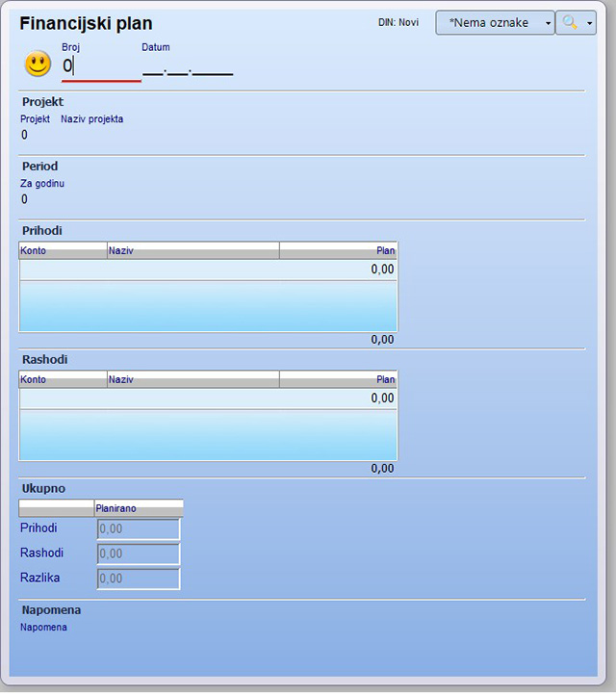616x695 pixels.
Task: Click the 'DIN: Novi' status text
Action: tap(398, 22)
